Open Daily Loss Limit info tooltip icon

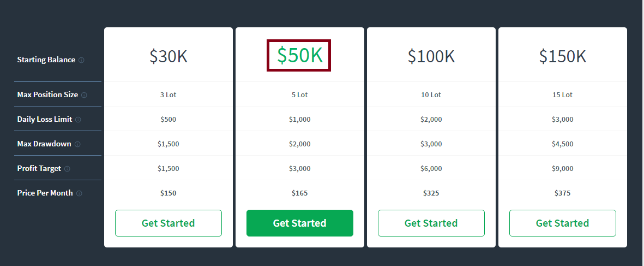(78, 120)
